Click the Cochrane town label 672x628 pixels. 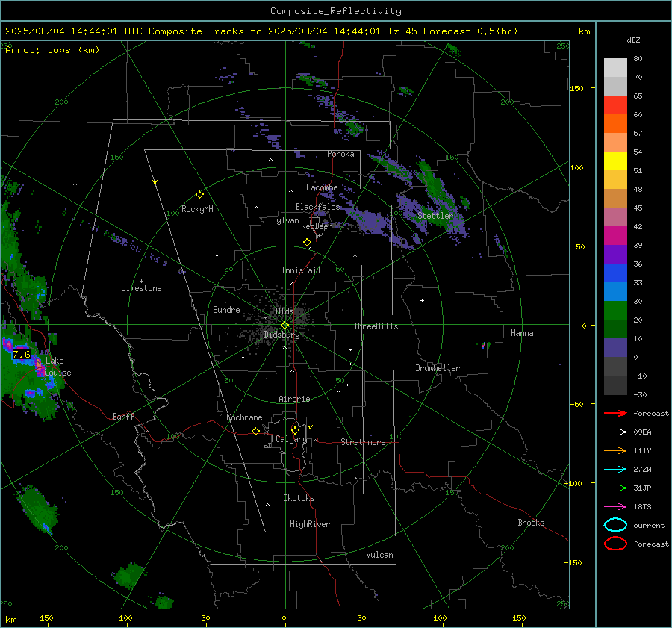[x=244, y=417]
